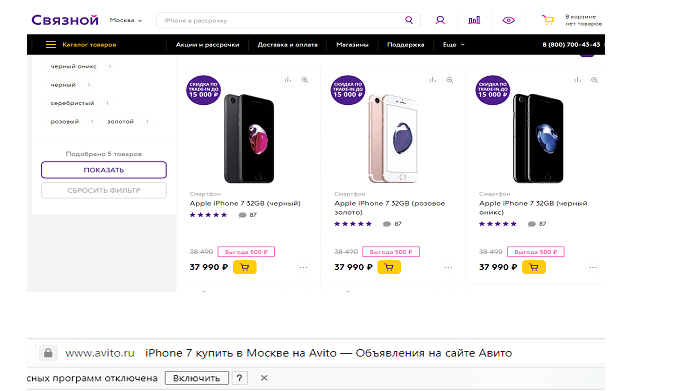Open the product comparison chart icon
The width and height of the screenshot is (673, 391).
[474, 20]
